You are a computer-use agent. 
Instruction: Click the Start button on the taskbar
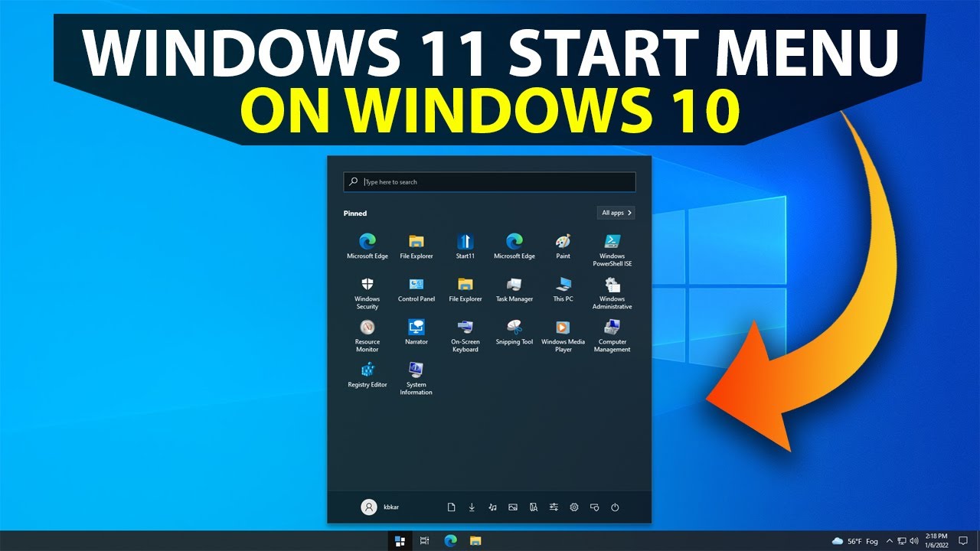(399, 541)
